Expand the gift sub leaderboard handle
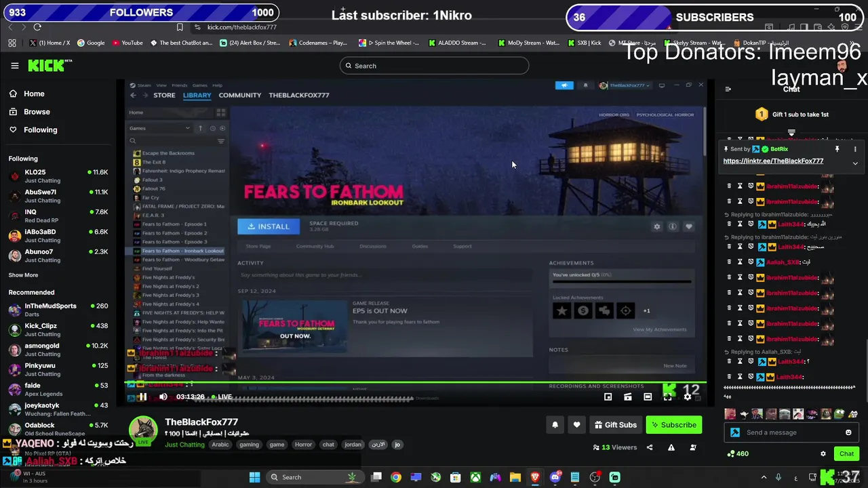This screenshot has width=868, height=488. 791,132
